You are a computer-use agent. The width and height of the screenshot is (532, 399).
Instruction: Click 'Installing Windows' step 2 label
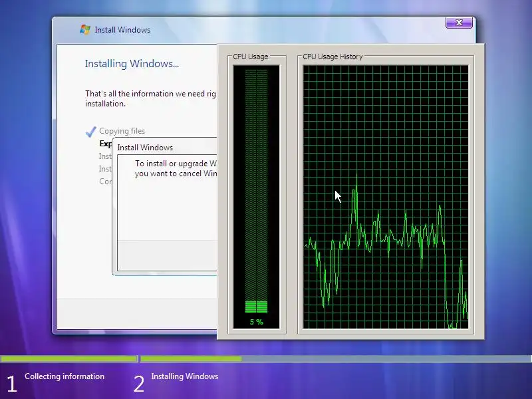[x=185, y=376]
